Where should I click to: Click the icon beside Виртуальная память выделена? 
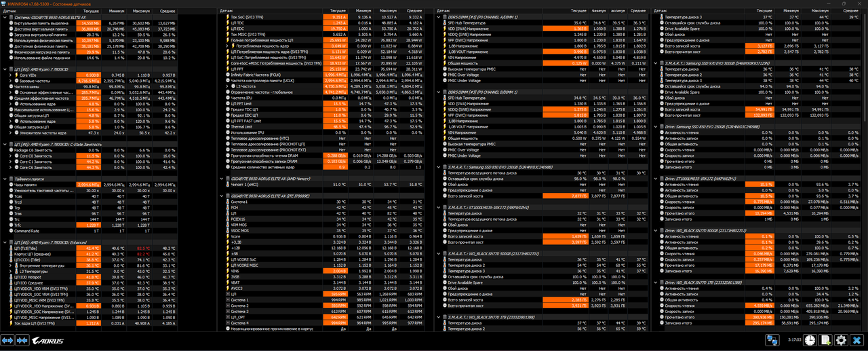[10, 23]
